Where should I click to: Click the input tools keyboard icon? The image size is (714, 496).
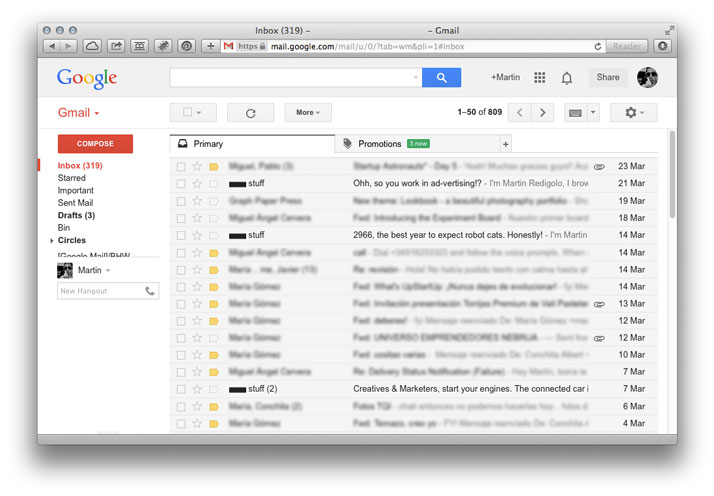pyautogui.click(x=575, y=112)
